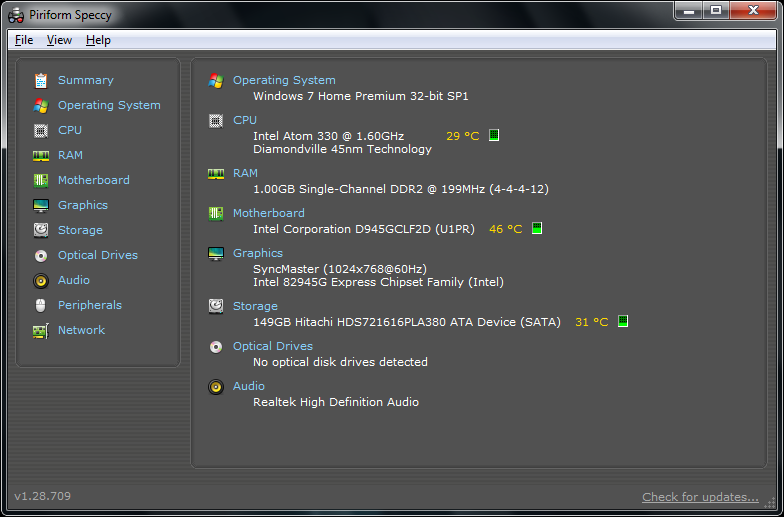
Task: Click the Intel 82945G Express Chipset Family text
Action: 378,282
